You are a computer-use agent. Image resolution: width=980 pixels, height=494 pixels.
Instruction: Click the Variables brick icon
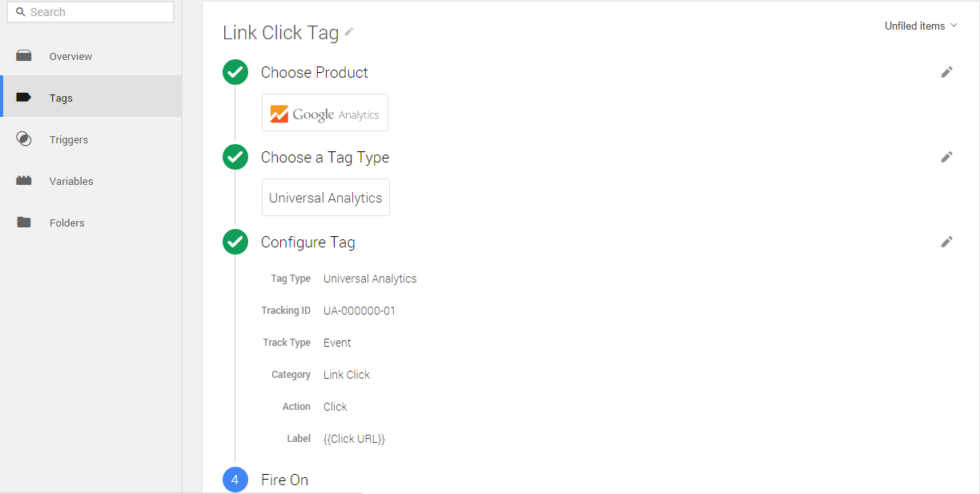[x=24, y=181]
